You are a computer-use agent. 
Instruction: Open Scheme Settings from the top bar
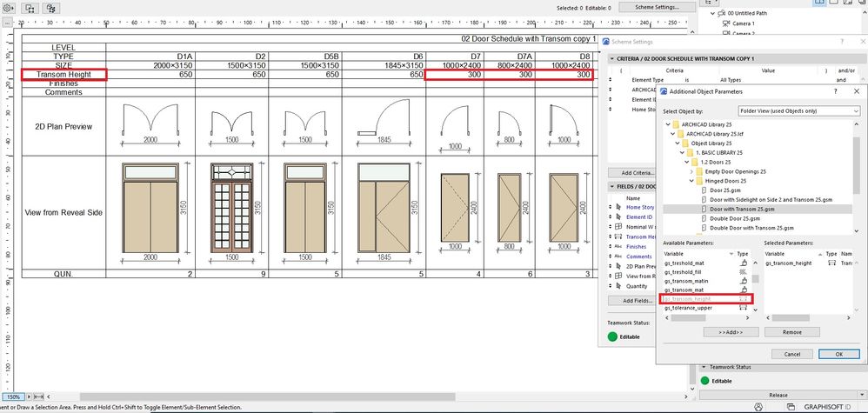pos(657,7)
